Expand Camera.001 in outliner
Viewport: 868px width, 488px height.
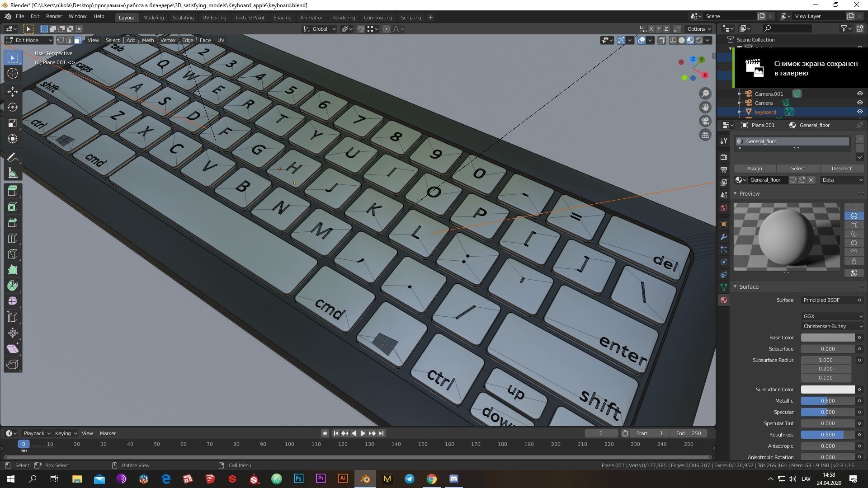point(740,94)
